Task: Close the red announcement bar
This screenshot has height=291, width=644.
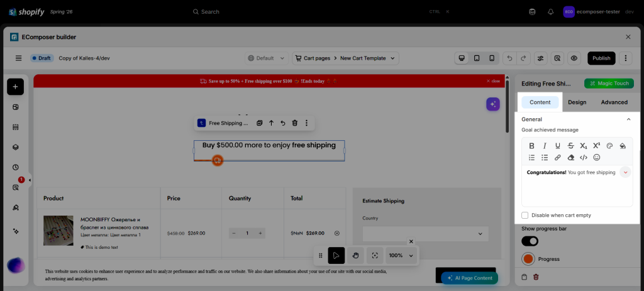Action: [493, 81]
